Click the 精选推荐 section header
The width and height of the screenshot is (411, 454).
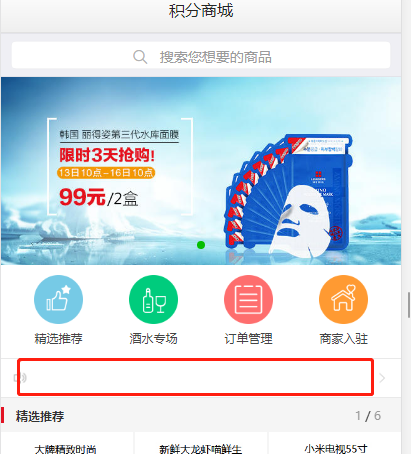coord(40,416)
